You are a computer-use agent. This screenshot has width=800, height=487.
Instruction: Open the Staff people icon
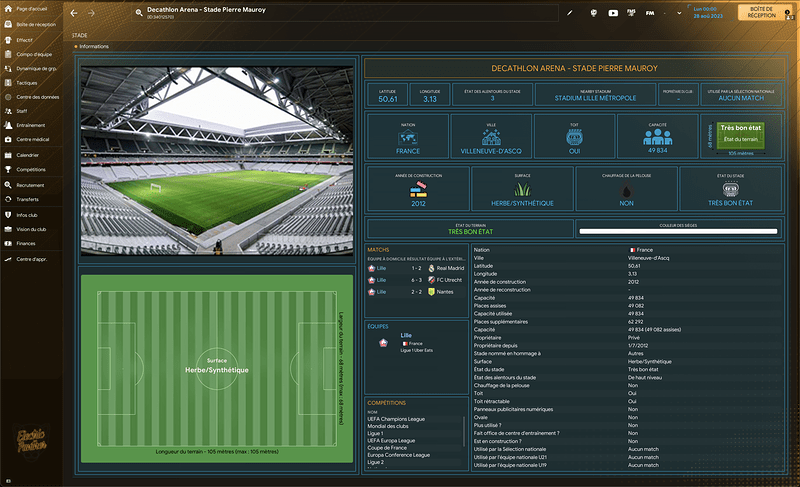coord(8,111)
